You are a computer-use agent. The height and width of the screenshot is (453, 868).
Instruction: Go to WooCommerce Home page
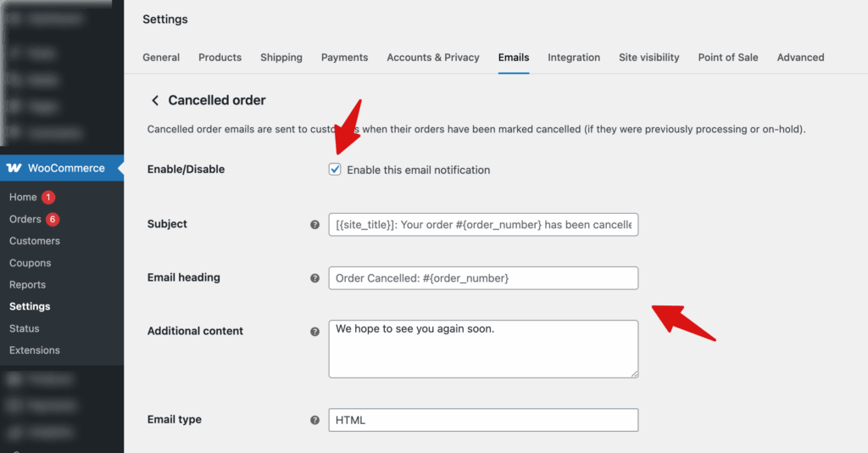point(23,197)
